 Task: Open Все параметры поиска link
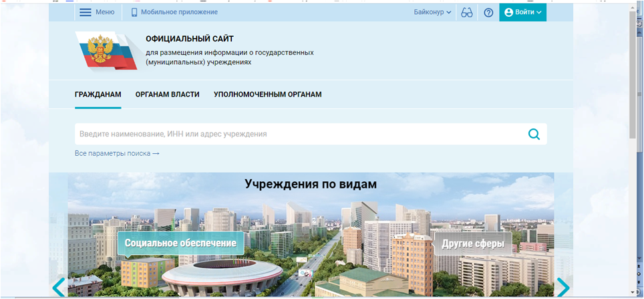(x=117, y=153)
